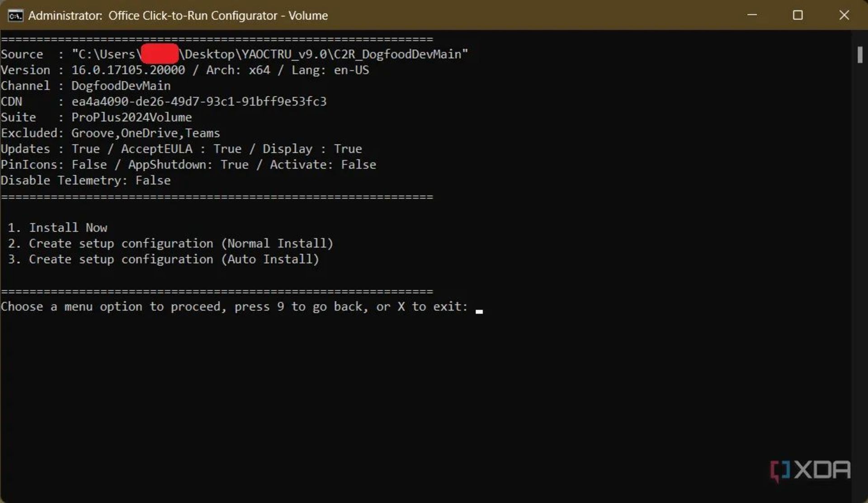Click the Command Prompt icon in title bar
Screen dimensions: 868x503
click(x=15, y=15)
